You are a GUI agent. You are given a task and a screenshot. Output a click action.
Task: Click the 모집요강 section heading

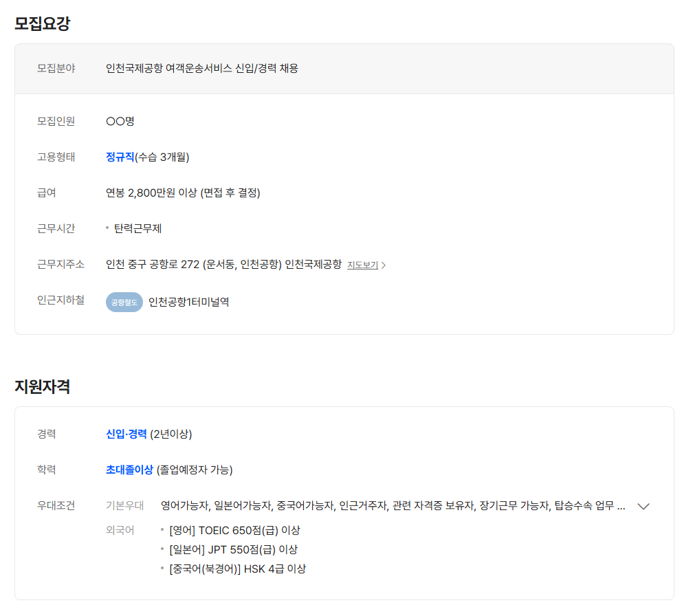43,23
